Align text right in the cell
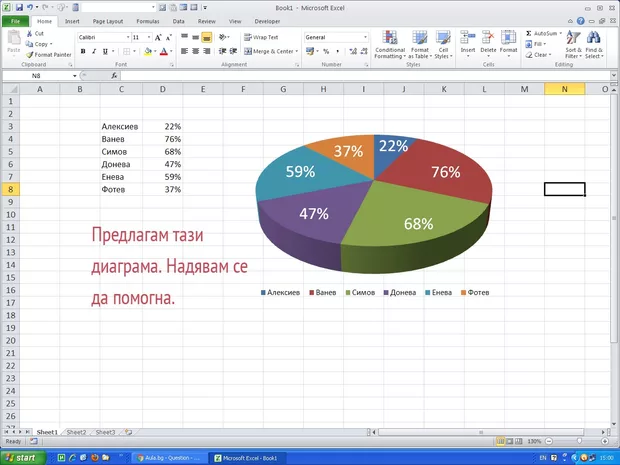The height and width of the screenshot is (465, 620). point(206,51)
